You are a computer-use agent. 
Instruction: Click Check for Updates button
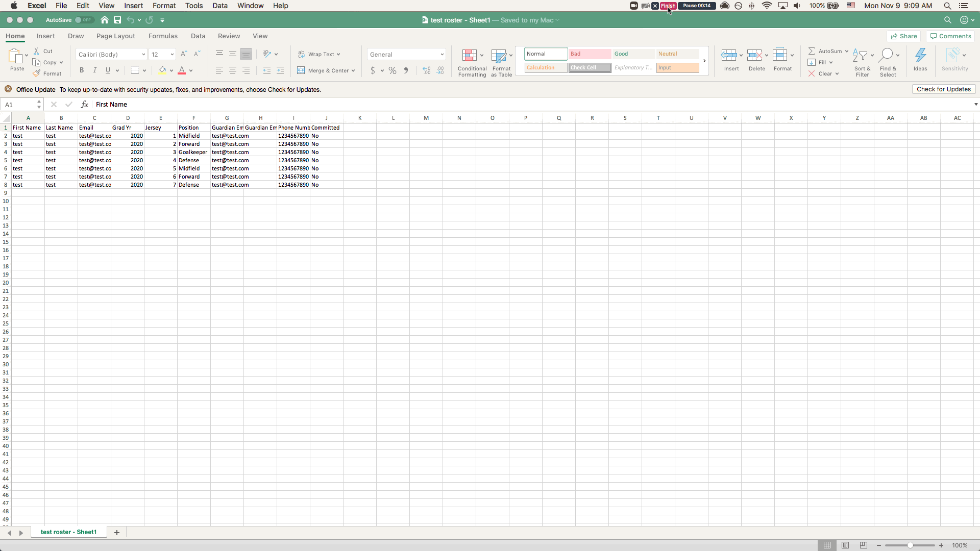click(x=944, y=89)
